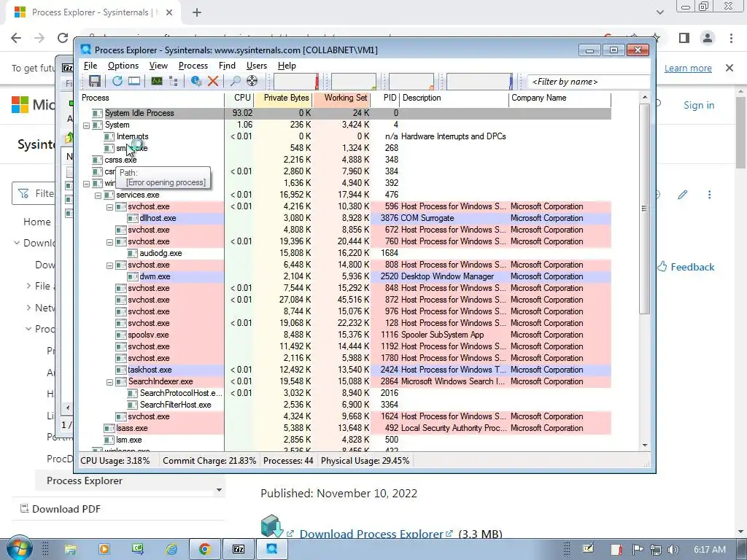
Task: Click the Feedback button on the webpage
Action: tap(686, 267)
